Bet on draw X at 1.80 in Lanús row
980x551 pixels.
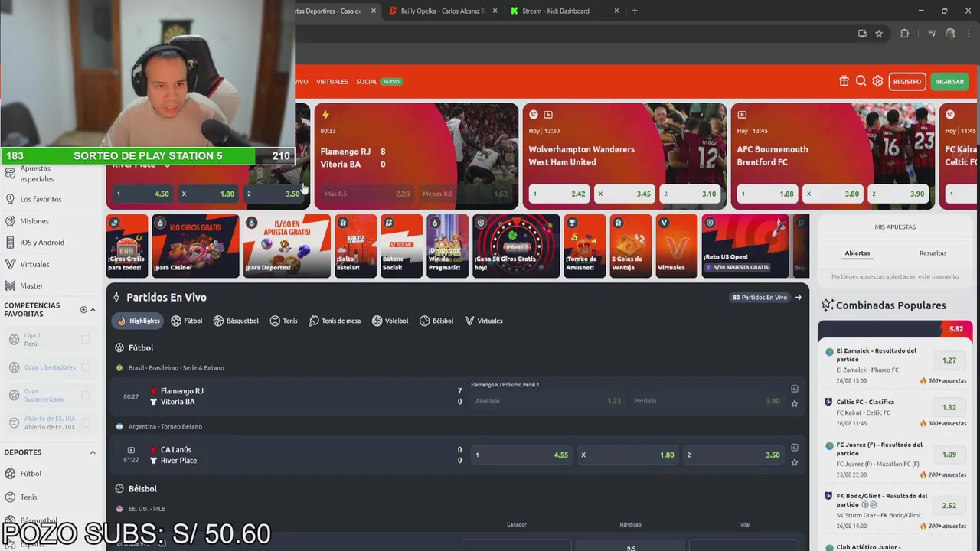click(x=628, y=455)
